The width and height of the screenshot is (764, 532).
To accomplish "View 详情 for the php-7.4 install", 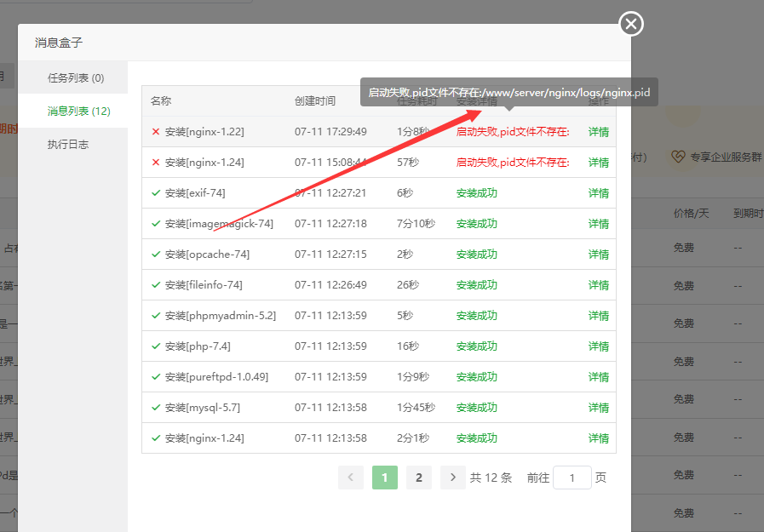I will 598,346.
